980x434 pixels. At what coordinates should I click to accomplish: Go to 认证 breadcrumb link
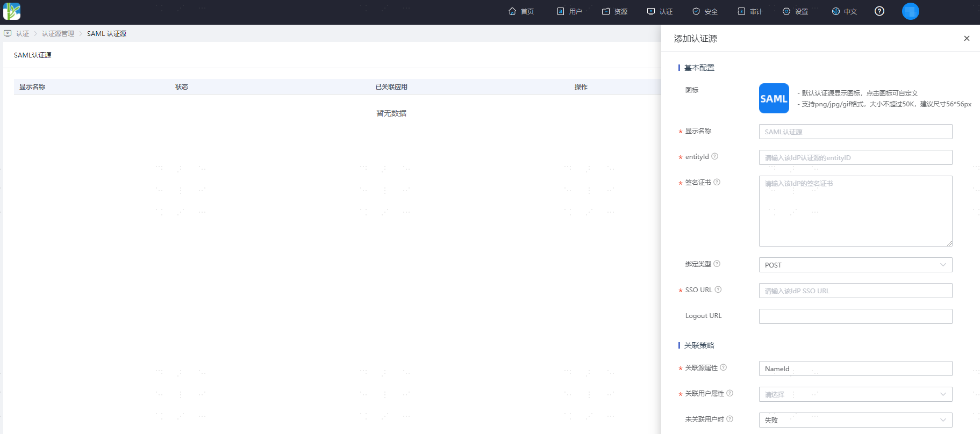[23, 33]
